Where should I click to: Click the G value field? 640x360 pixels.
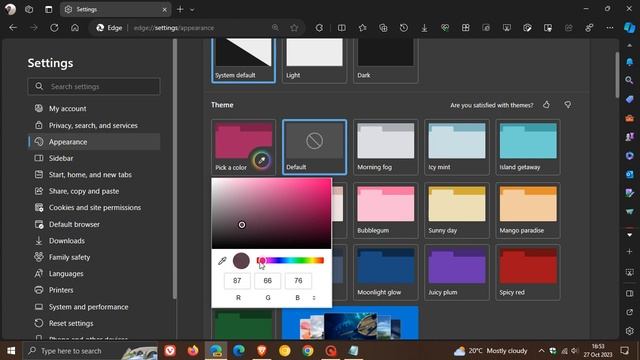pos(267,281)
